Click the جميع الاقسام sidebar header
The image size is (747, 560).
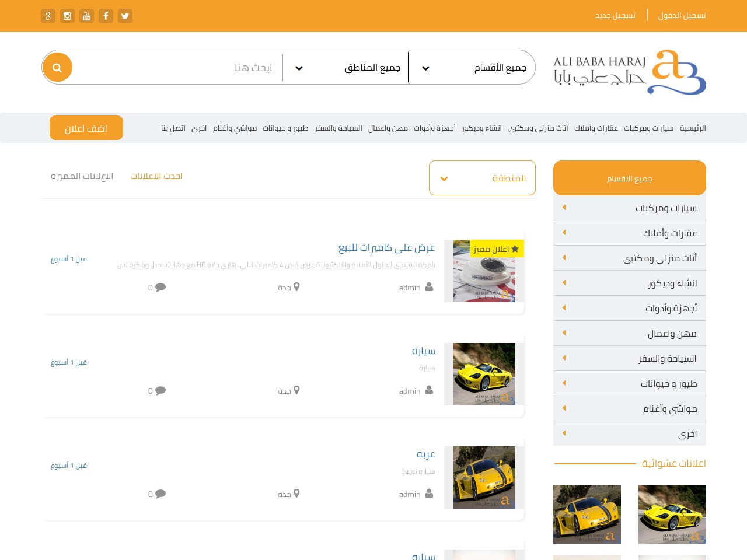pos(630,178)
